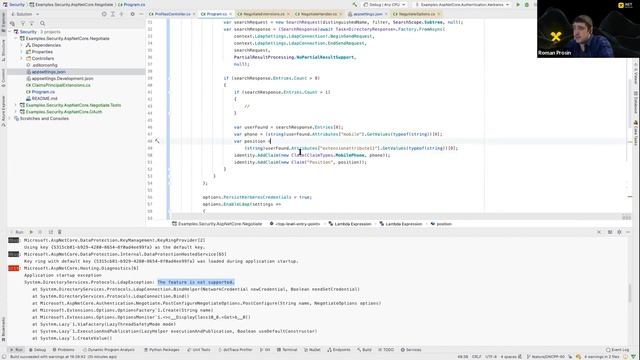Collapse Examples.Security.AspNetCore.Negotiate project node
Screen dimensions: 640x360
tap(16, 38)
